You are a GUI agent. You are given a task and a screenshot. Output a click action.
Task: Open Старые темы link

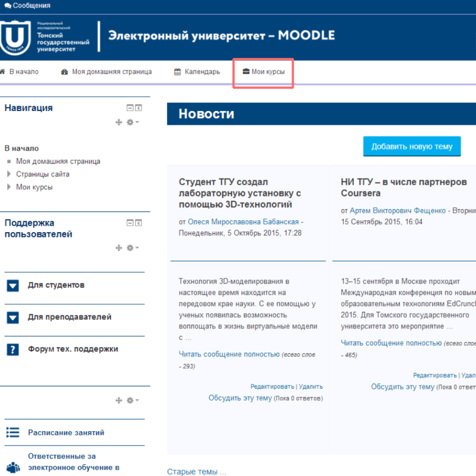click(197, 471)
